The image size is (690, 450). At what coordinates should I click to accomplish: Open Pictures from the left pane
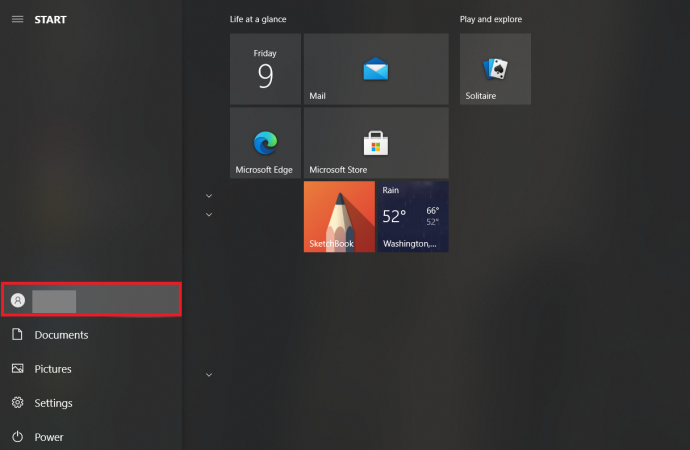91,369
